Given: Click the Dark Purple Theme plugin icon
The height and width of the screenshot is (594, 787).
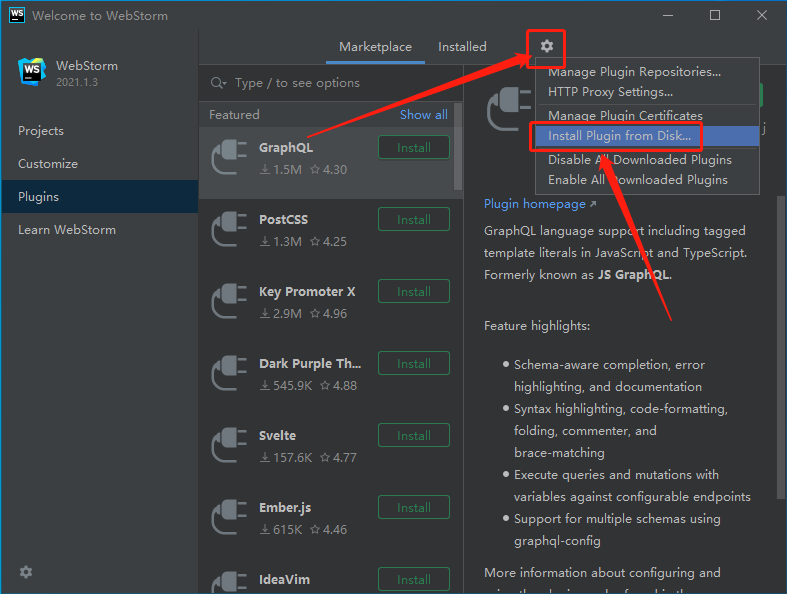Looking at the screenshot, I should [229, 373].
